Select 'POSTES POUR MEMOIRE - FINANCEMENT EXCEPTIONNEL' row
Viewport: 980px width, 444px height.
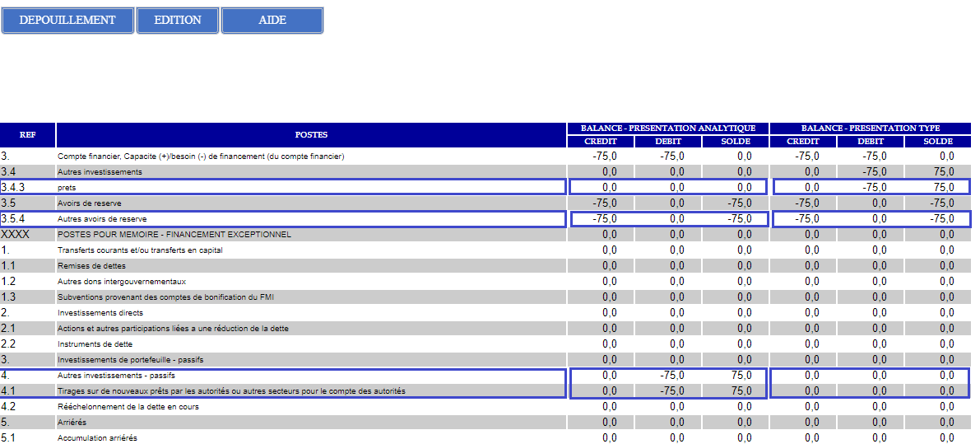coord(174,235)
